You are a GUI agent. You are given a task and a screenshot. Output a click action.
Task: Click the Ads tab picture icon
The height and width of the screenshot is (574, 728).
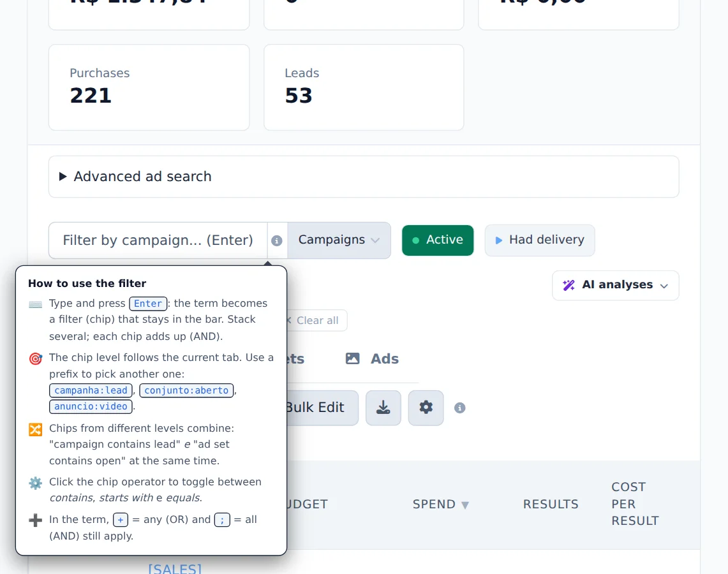click(x=352, y=358)
